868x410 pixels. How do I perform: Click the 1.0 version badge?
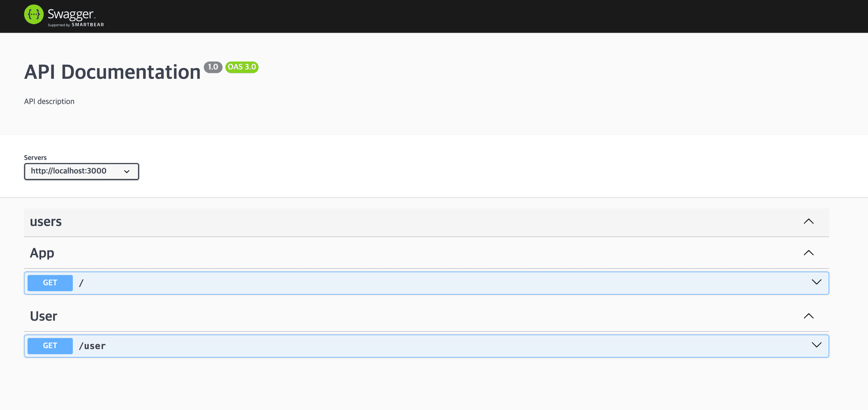[213, 67]
